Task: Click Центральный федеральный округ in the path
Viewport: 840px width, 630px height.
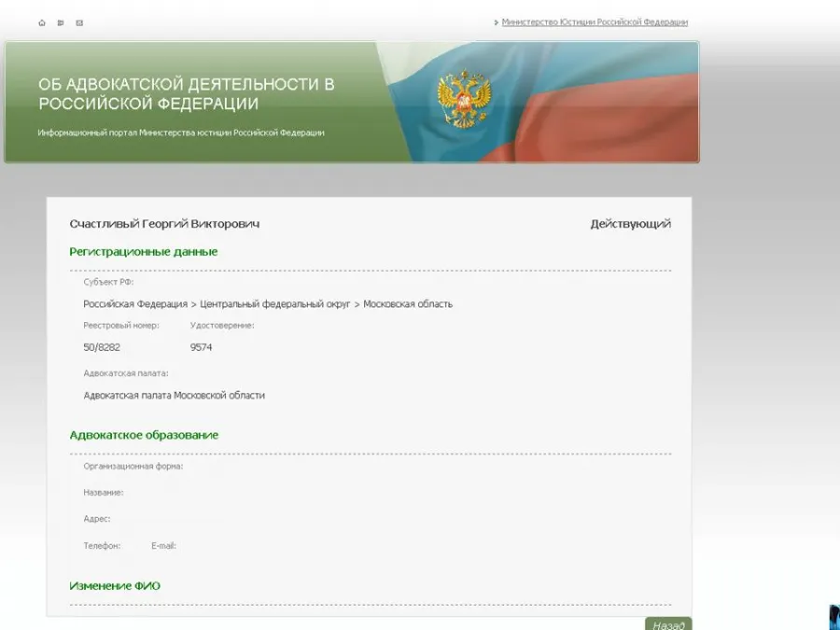Action: pos(274,304)
